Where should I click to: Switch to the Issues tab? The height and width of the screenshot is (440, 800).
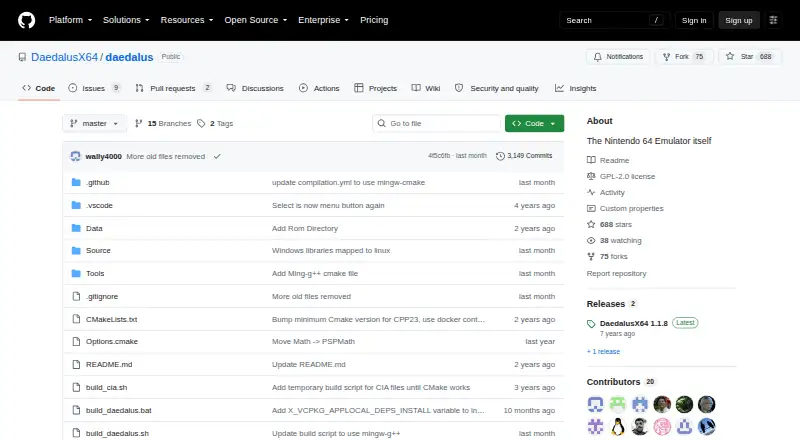(94, 88)
